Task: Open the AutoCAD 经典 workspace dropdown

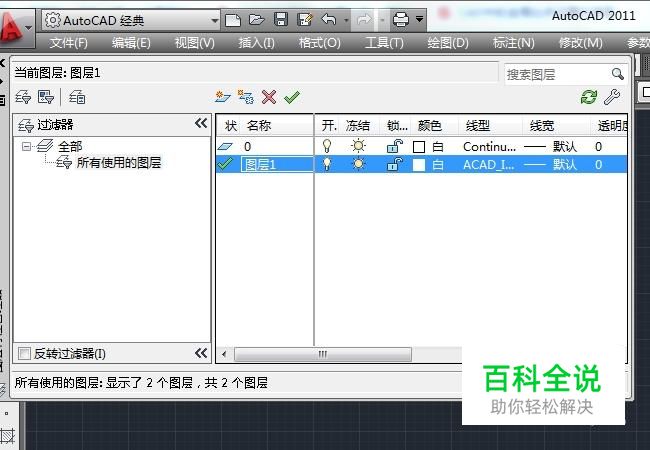Action: point(214,20)
